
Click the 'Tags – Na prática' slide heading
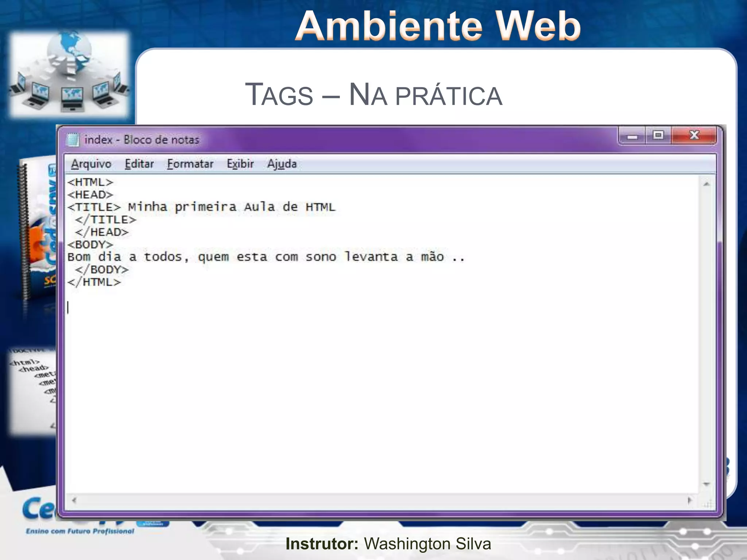pyautogui.click(x=373, y=95)
